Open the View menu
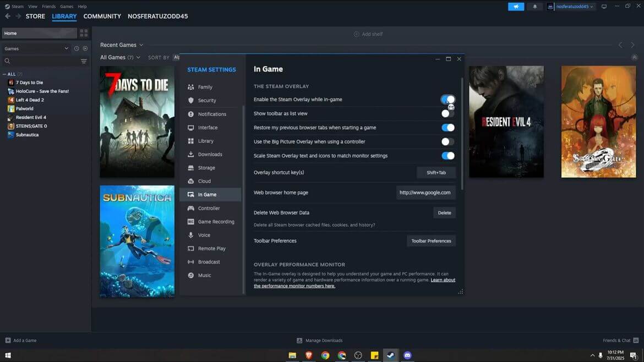 click(x=33, y=7)
